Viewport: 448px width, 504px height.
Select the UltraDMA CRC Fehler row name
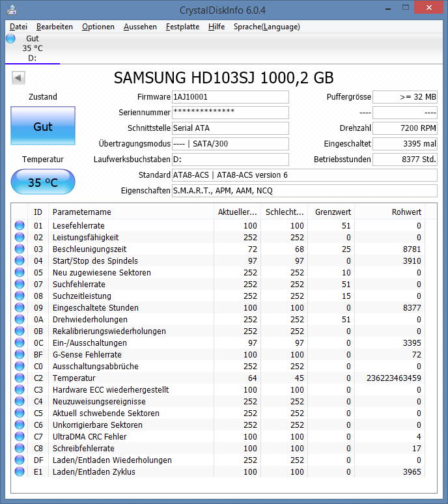90,437
